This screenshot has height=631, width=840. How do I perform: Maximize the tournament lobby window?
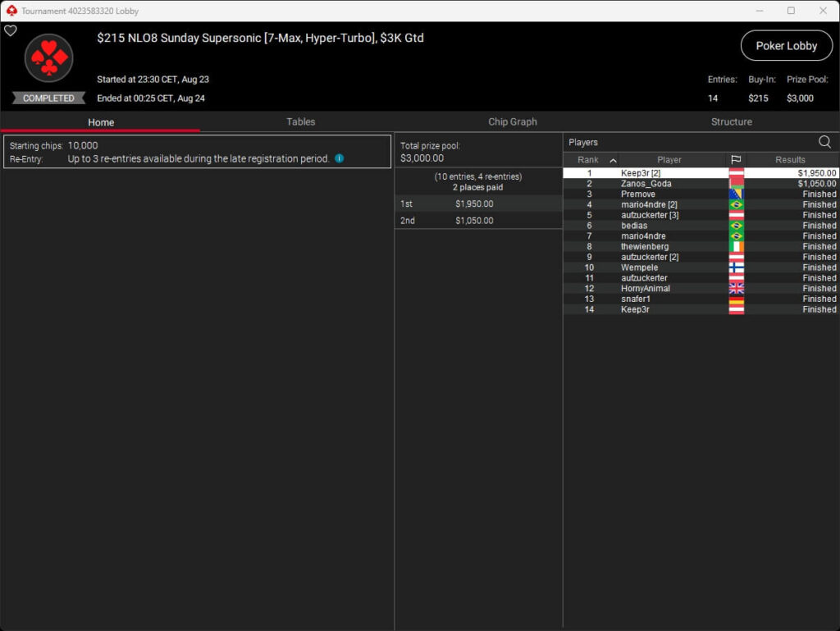[791, 11]
